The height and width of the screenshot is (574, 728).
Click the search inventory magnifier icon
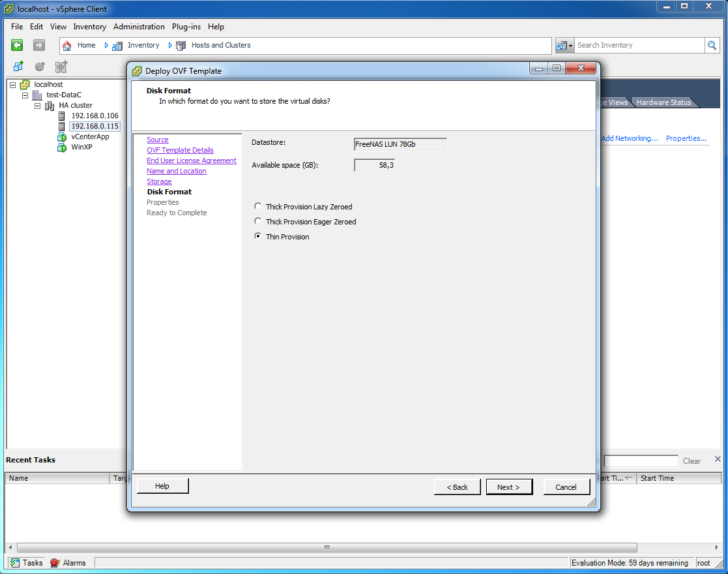tap(712, 45)
